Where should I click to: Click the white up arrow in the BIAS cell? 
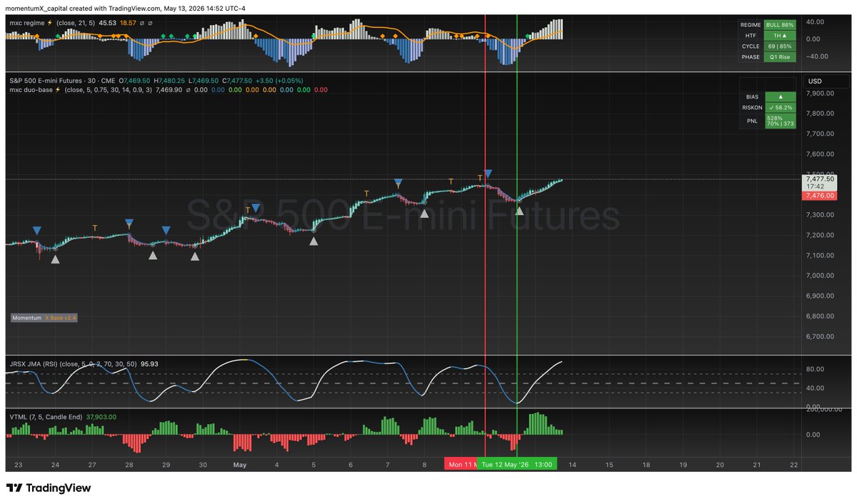coord(779,96)
